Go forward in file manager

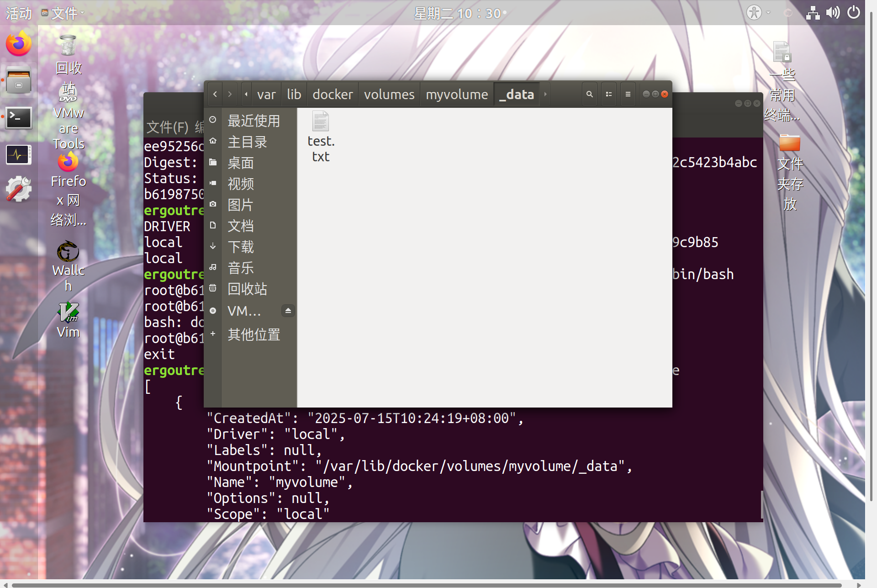pos(230,94)
